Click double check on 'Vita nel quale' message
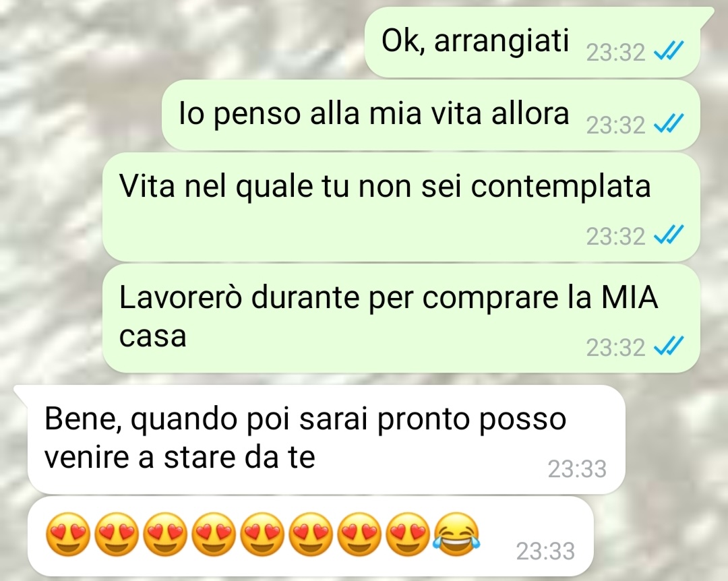 click(x=669, y=235)
